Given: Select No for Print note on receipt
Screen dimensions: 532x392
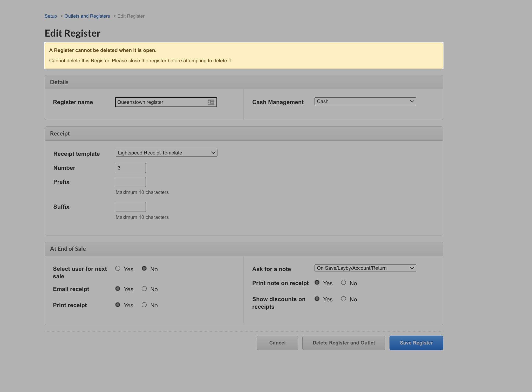Looking at the screenshot, I should tap(344, 282).
